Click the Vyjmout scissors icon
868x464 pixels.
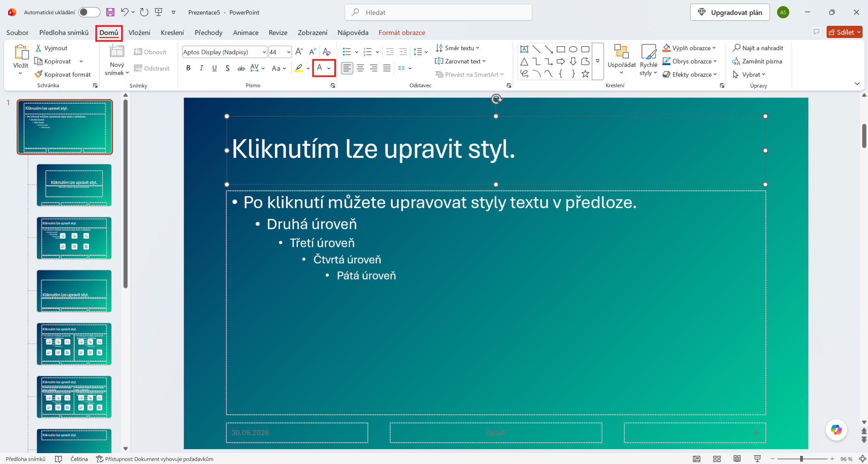click(x=38, y=48)
